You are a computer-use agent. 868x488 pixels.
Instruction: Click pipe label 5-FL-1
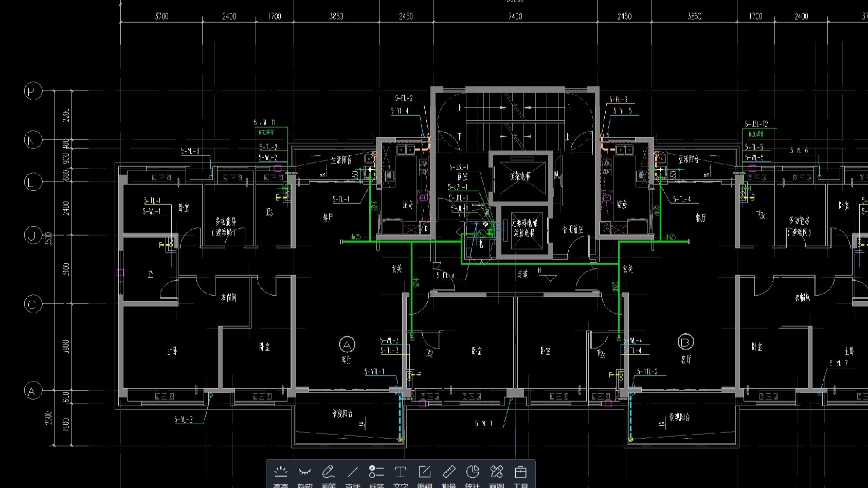[341, 199]
